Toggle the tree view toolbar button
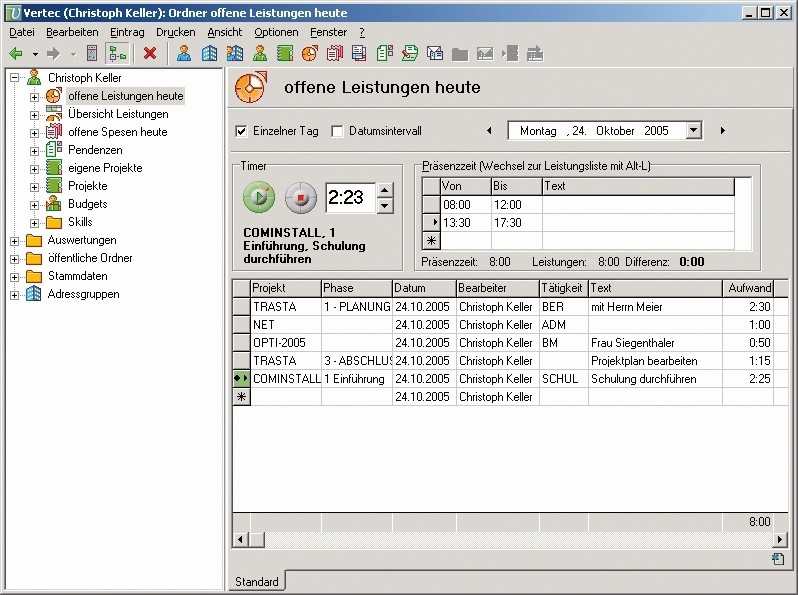This screenshot has width=798, height=595. pyautogui.click(x=118, y=53)
